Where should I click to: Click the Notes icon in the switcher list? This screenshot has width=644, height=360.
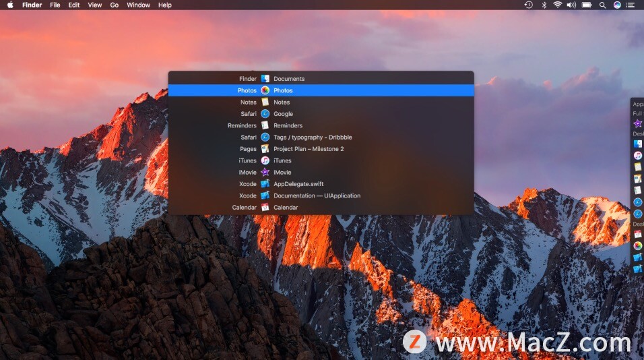pyautogui.click(x=265, y=102)
